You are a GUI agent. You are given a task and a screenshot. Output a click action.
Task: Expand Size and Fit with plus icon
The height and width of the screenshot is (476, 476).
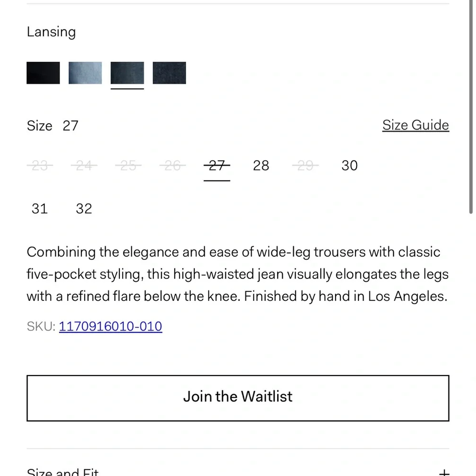pyautogui.click(x=444, y=473)
